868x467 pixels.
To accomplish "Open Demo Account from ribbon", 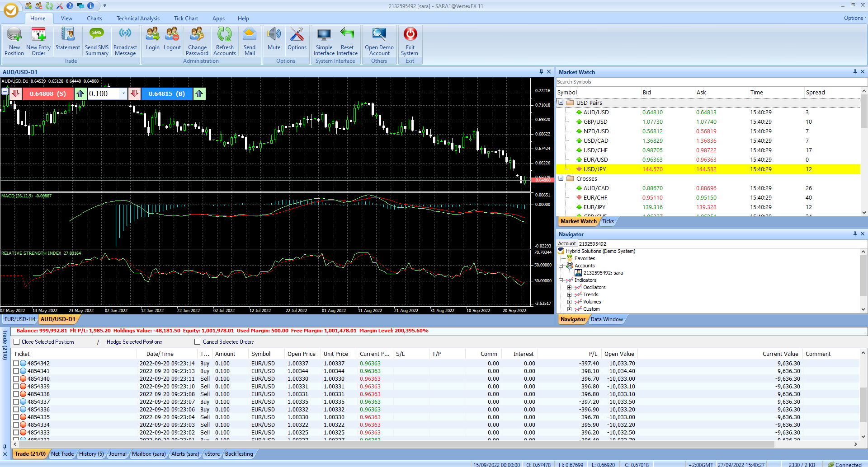I will (379, 41).
